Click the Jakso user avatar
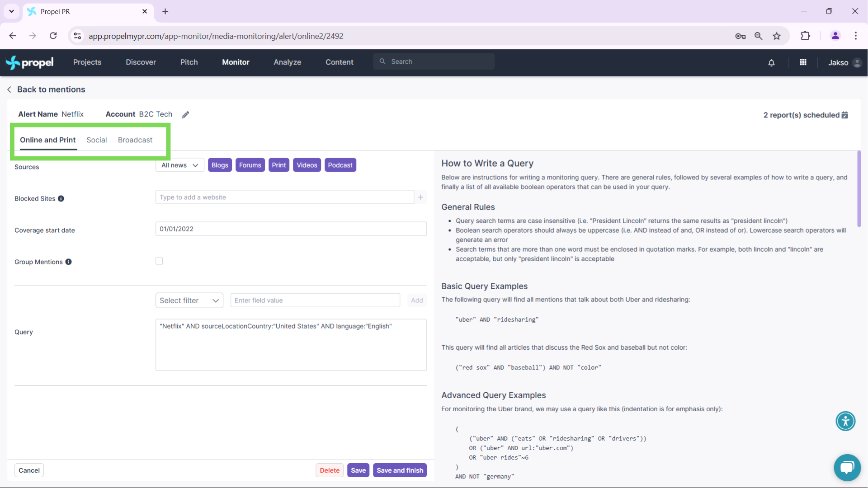 click(x=857, y=63)
